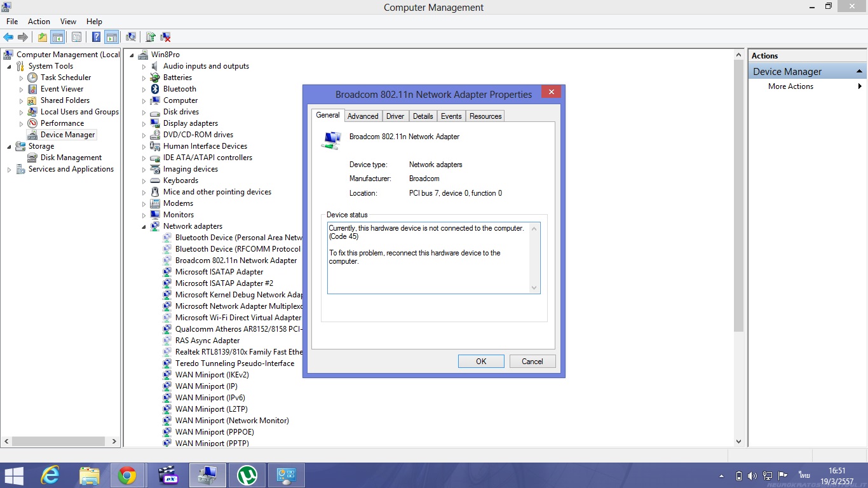
Task: Expand the Services and Applications node
Action: tap(10, 169)
